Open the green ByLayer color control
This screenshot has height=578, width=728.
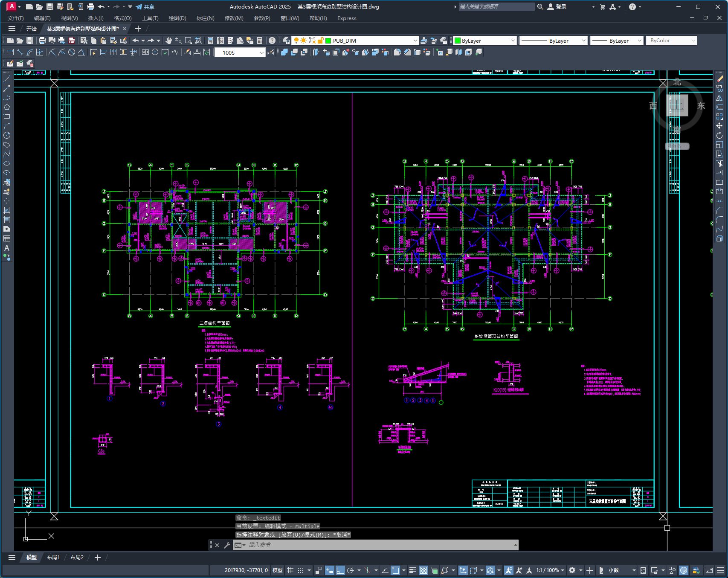pyautogui.click(x=485, y=41)
